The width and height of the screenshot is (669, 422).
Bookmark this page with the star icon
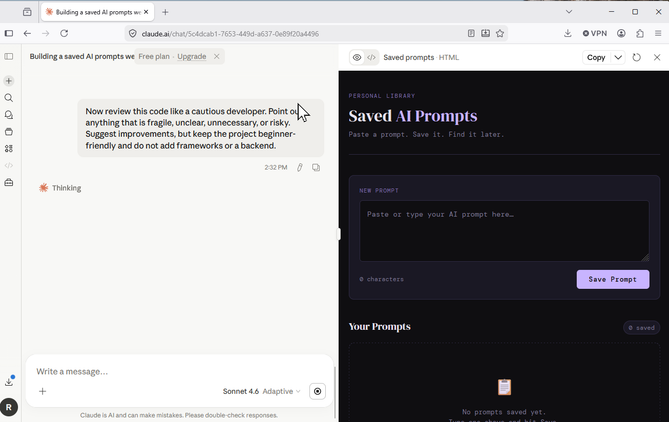pyautogui.click(x=500, y=33)
